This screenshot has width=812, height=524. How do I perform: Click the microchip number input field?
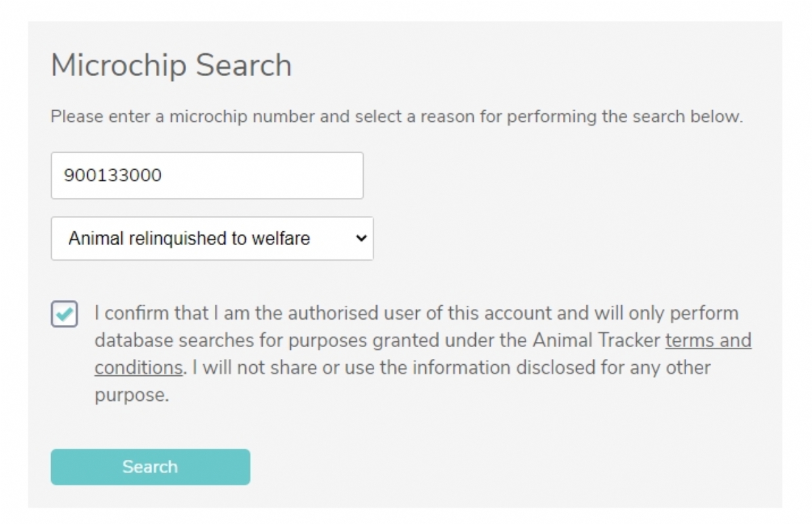click(206, 176)
